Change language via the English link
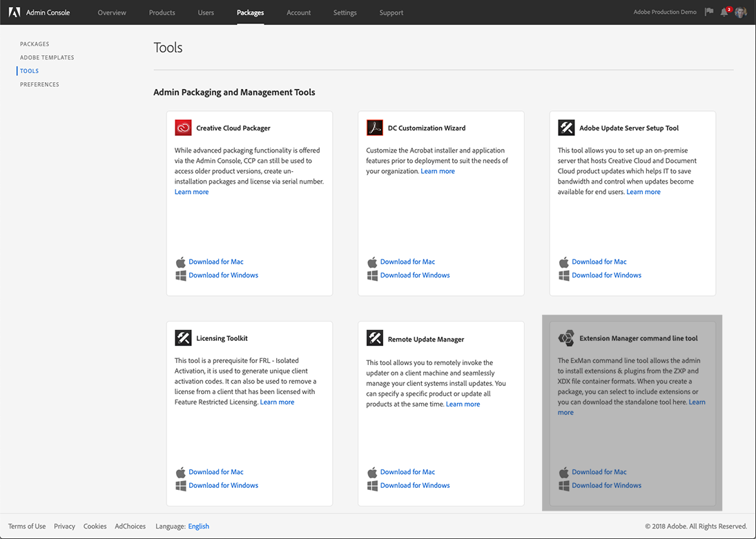The width and height of the screenshot is (756, 539). pyautogui.click(x=199, y=526)
